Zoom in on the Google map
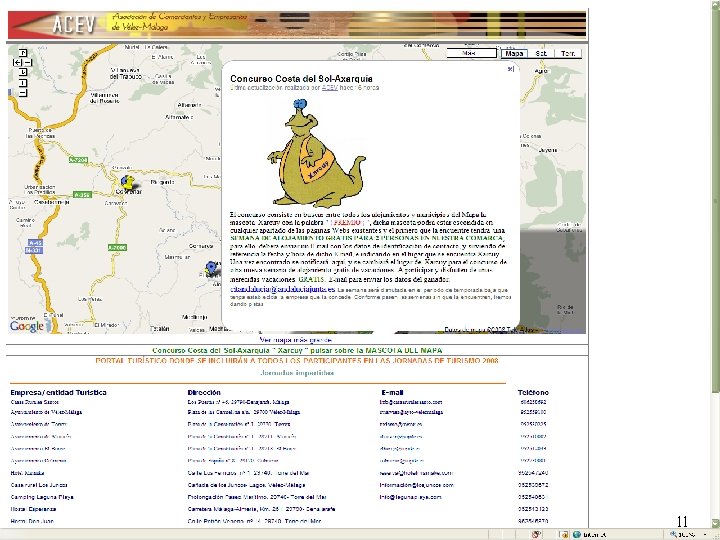 pos(23,83)
